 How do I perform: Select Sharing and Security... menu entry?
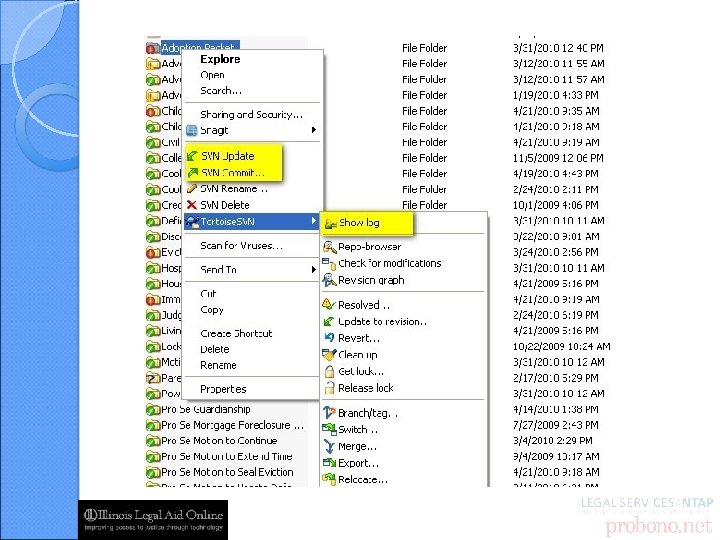[251, 114]
